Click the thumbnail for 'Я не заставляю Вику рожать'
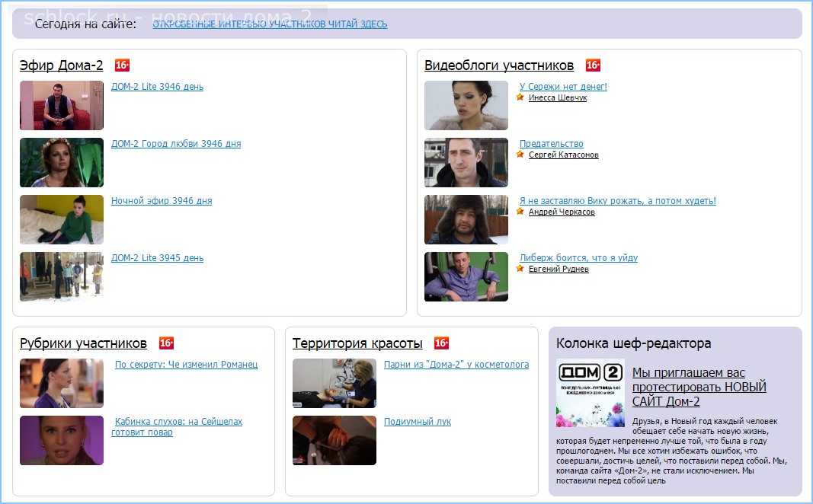This screenshot has width=813, height=504. pyautogui.click(x=466, y=219)
